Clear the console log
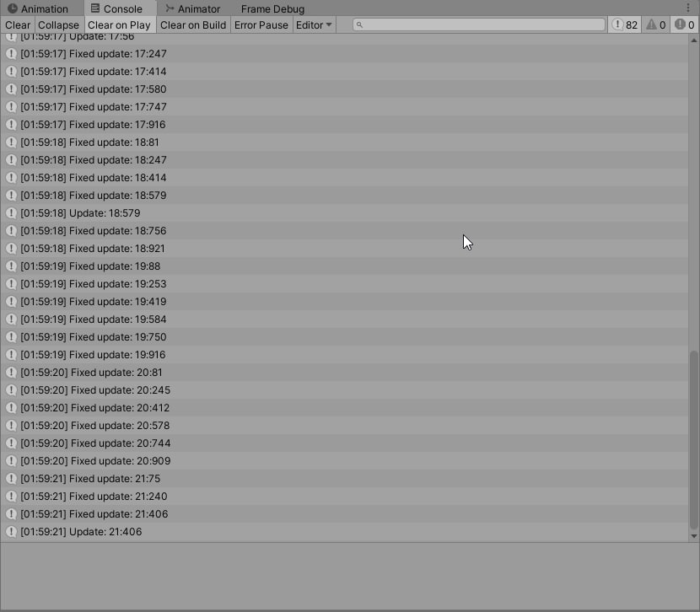This screenshot has height=612, width=700. (x=18, y=25)
